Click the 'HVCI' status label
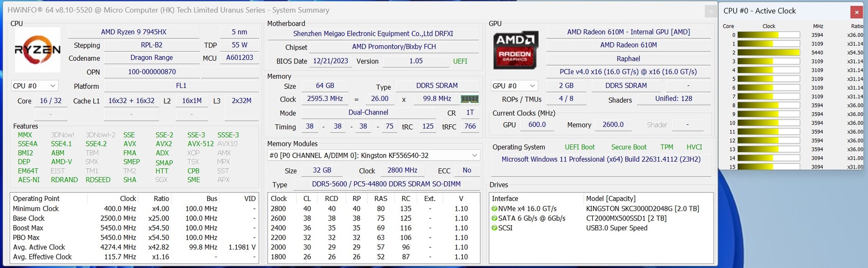The image size is (868, 268). pos(694,147)
